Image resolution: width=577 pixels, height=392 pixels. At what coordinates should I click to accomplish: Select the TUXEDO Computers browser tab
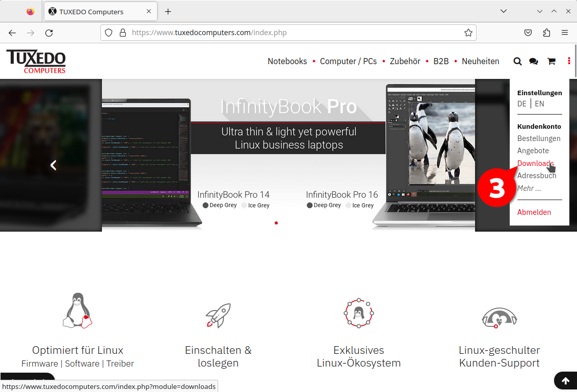(x=100, y=11)
